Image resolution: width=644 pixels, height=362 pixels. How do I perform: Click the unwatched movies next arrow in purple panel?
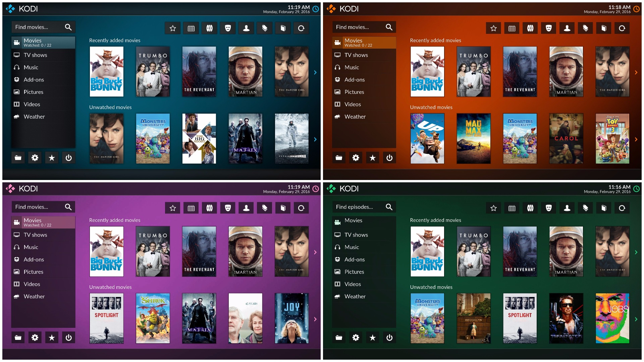(x=315, y=319)
